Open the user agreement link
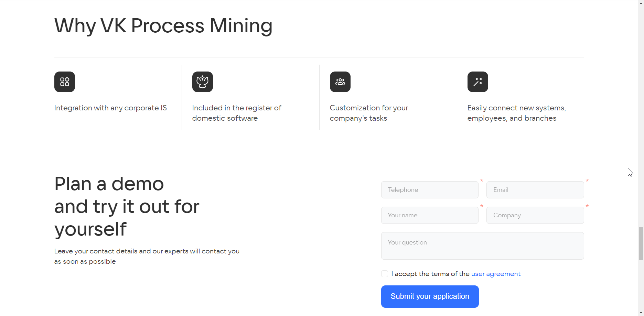 tap(496, 274)
